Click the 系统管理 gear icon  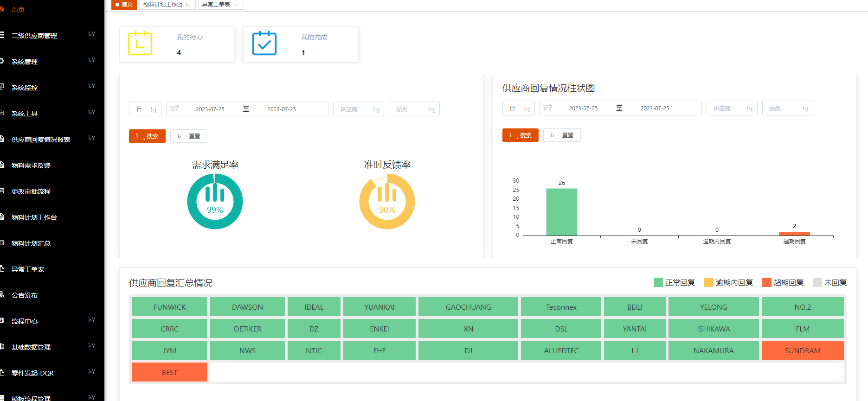2,61
